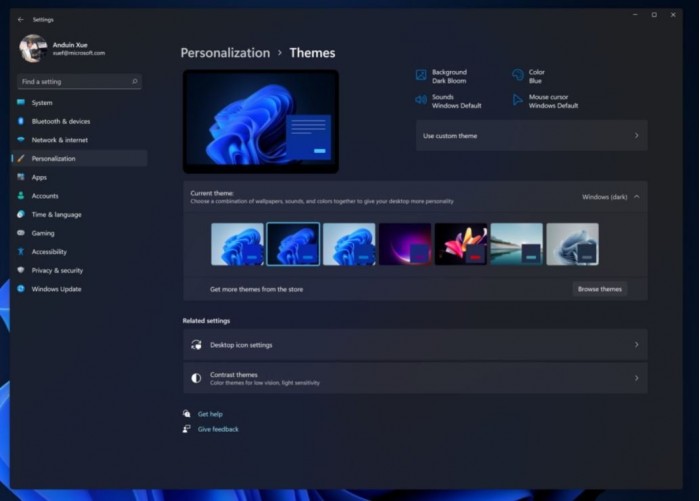
Task: Select Network & internet in sidebar
Action: coord(59,140)
